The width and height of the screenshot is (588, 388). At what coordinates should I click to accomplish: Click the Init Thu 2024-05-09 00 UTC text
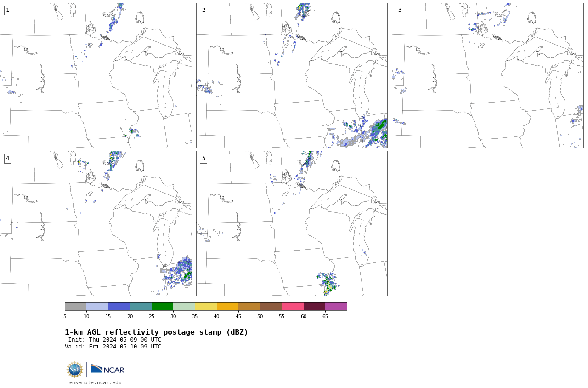pos(115,340)
